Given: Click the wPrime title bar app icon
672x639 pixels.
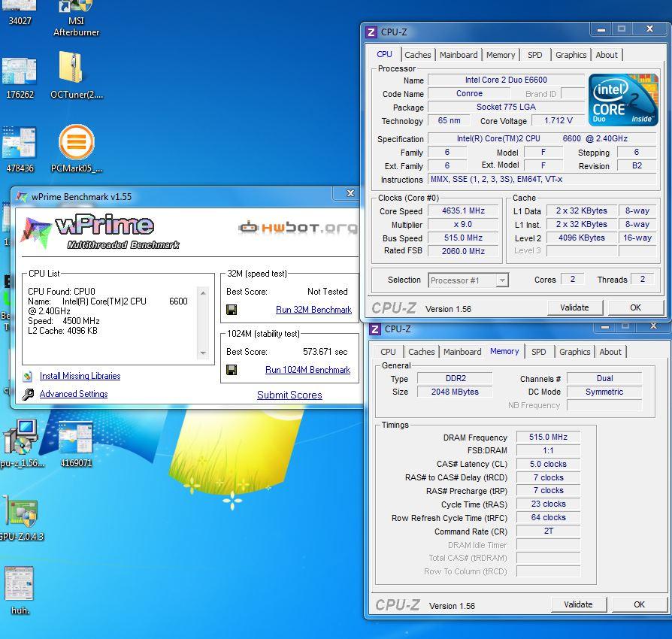Looking at the screenshot, I should click(x=22, y=197).
